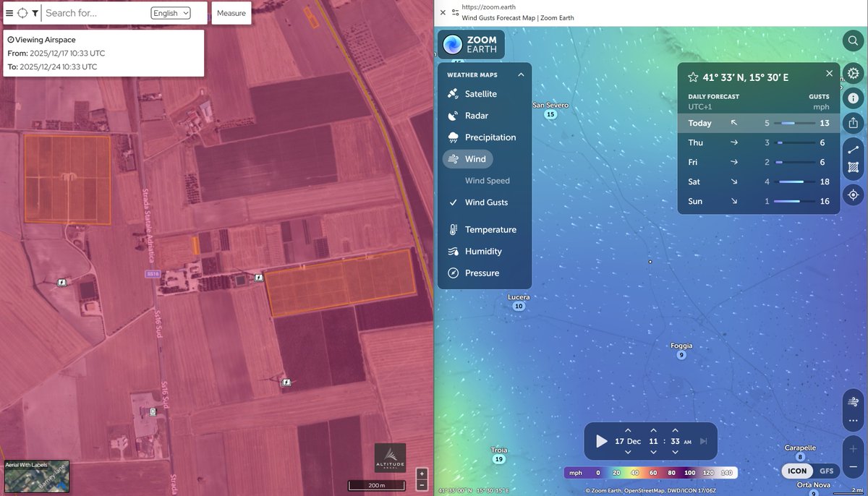Close the Zoom Earth browser tab
868x496 pixels.
tap(443, 12)
